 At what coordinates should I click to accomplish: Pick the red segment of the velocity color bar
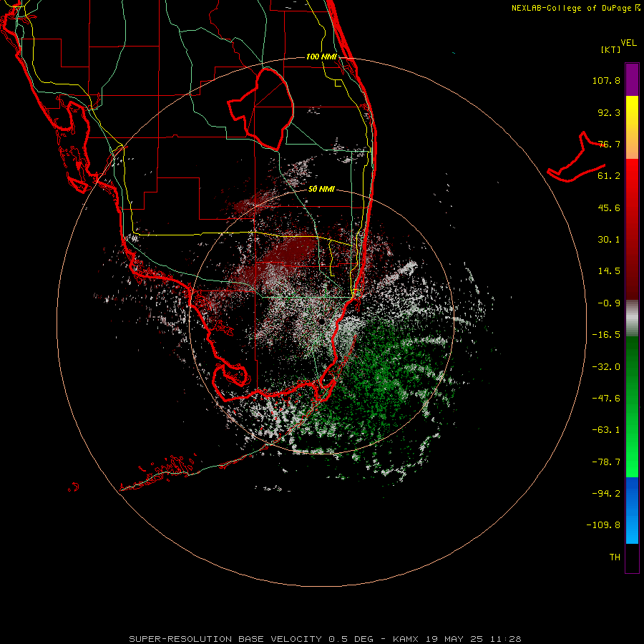point(632,229)
